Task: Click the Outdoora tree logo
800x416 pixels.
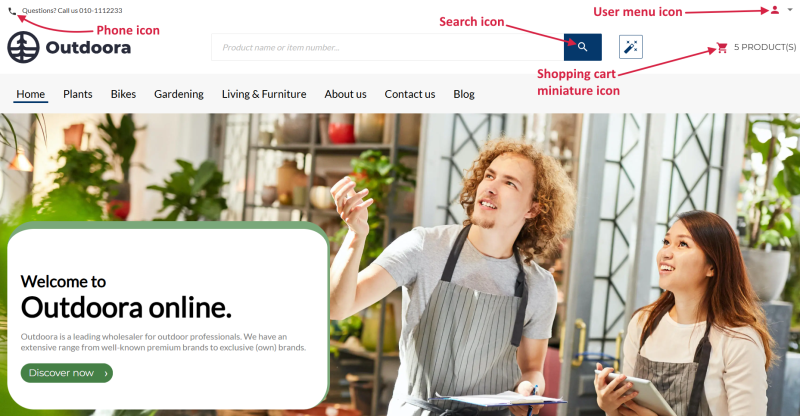Action: [23, 47]
